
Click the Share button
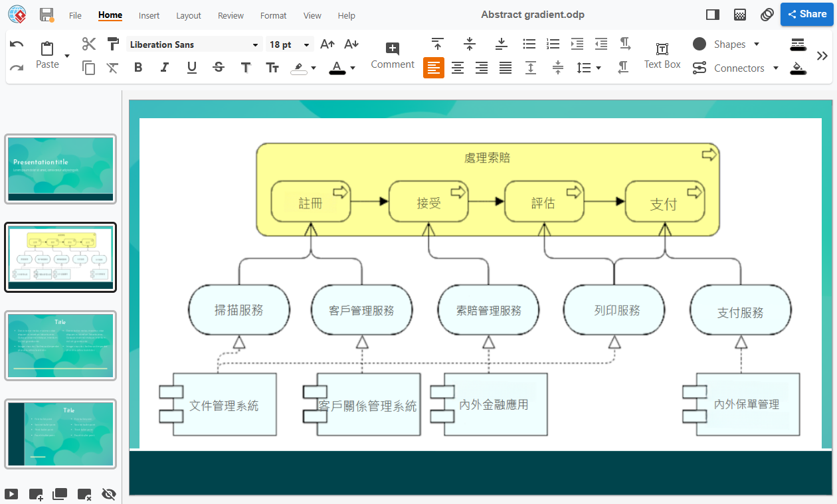pyautogui.click(x=807, y=13)
